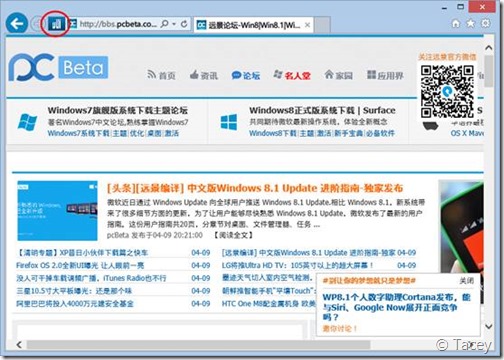Open iTunes Radio news item

coord(91,278)
